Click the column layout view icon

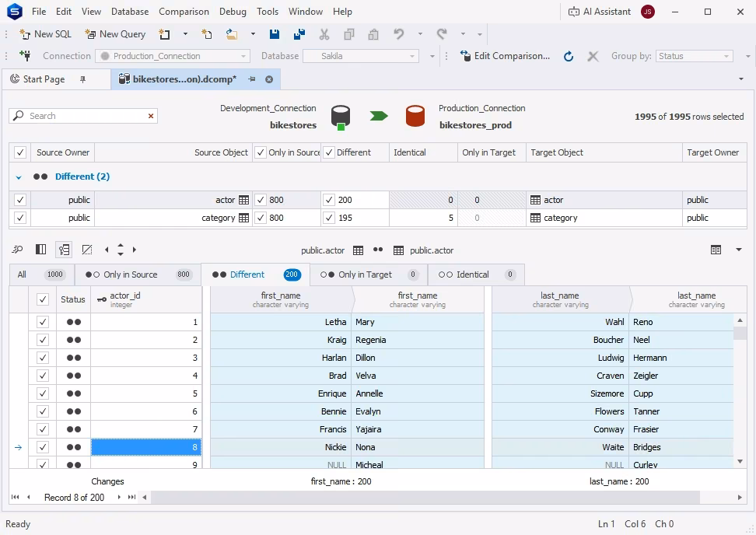click(41, 250)
